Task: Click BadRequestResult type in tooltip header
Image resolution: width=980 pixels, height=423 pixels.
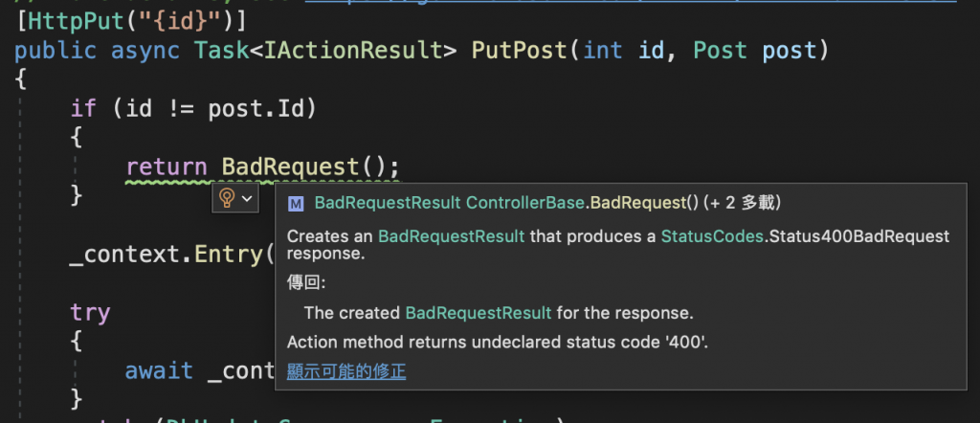Action: [x=388, y=203]
